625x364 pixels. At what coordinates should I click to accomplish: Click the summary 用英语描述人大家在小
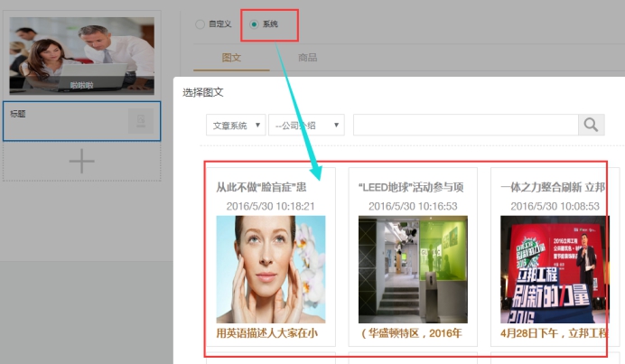[x=267, y=333]
